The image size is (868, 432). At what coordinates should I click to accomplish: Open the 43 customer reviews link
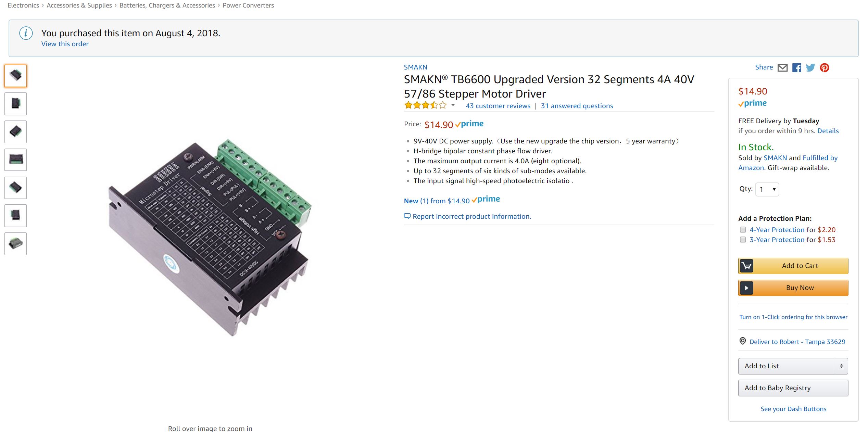(x=498, y=106)
